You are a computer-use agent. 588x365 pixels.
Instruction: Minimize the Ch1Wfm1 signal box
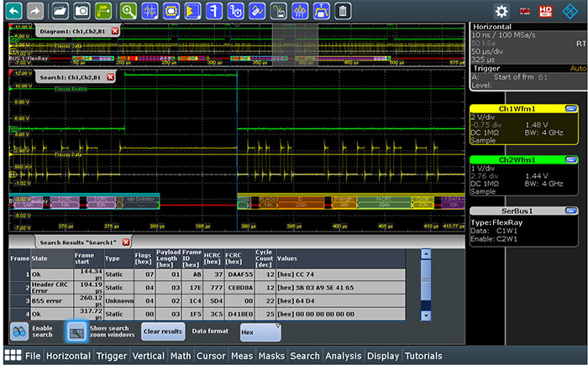[571, 108]
